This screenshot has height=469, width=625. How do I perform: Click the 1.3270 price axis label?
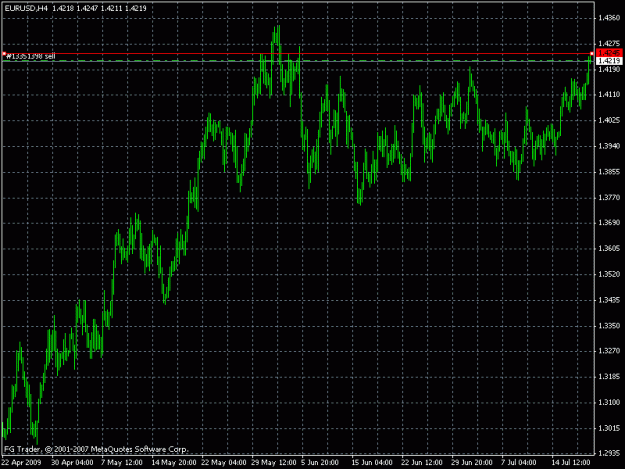pos(609,351)
